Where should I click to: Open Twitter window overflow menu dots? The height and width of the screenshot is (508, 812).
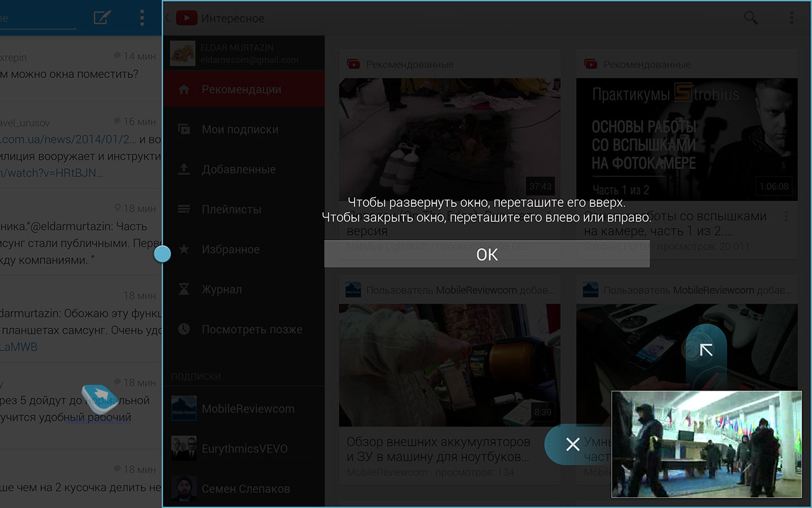point(141,18)
